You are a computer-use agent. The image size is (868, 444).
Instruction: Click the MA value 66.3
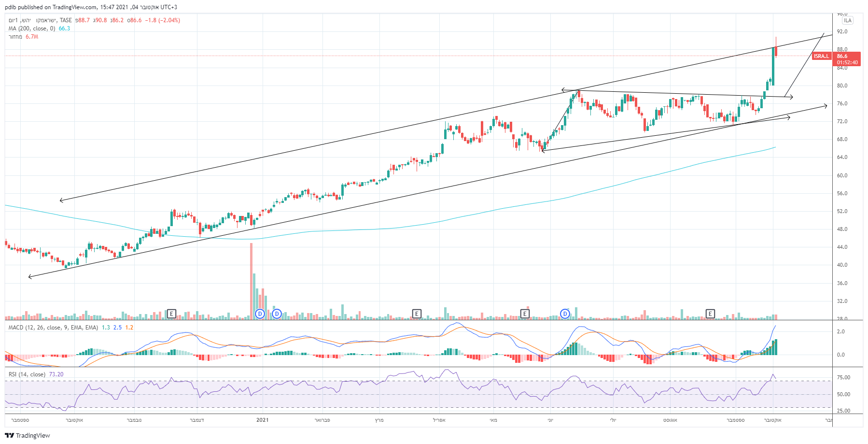(x=64, y=29)
